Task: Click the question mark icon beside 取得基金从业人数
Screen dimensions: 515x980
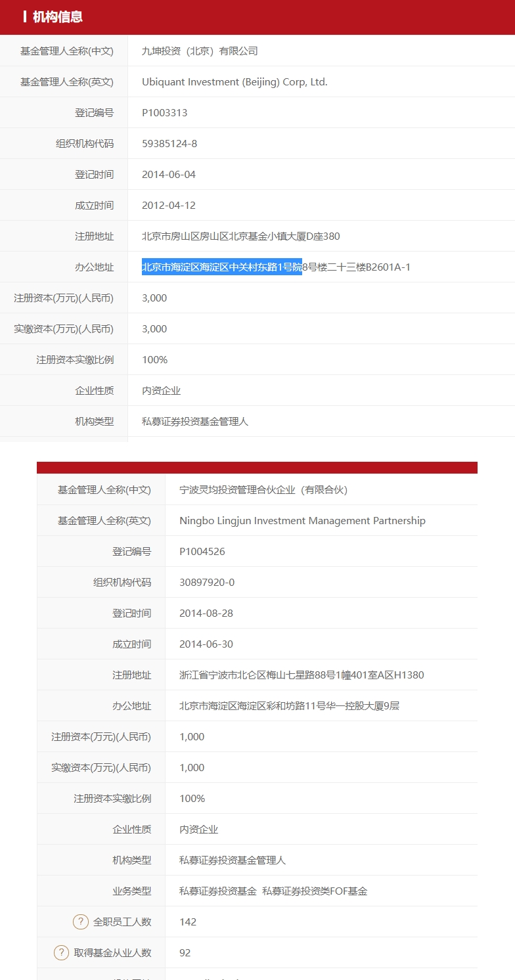Action: click(61, 952)
